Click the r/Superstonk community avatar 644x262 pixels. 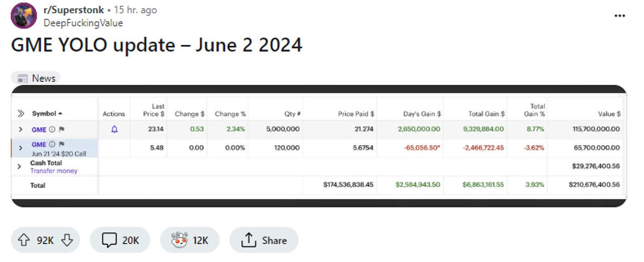pos(24,15)
